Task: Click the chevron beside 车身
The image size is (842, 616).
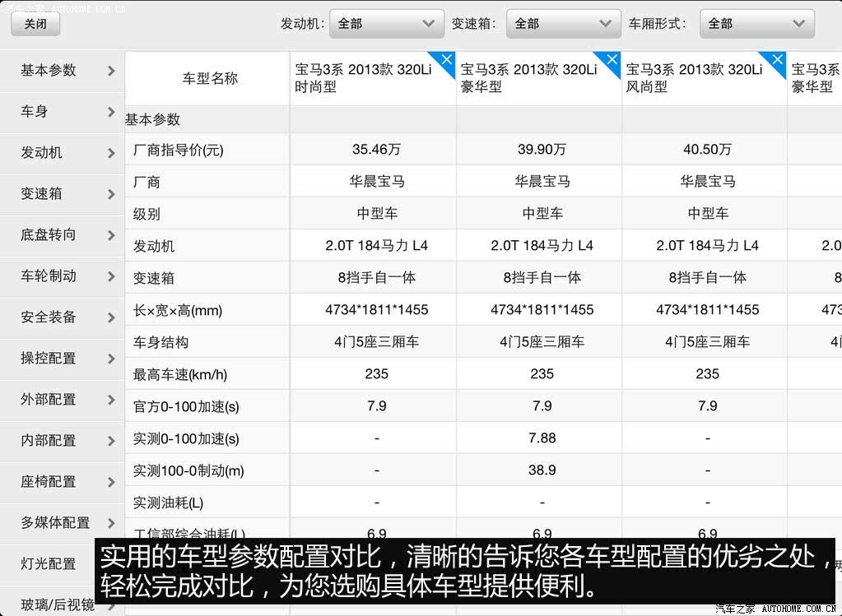Action: click(111, 112)
